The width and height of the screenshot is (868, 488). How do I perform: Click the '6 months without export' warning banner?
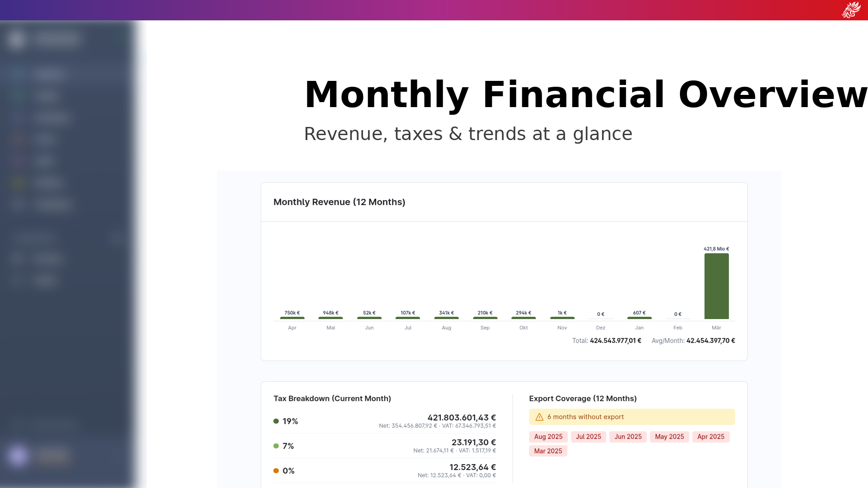[x=632, y=417]
